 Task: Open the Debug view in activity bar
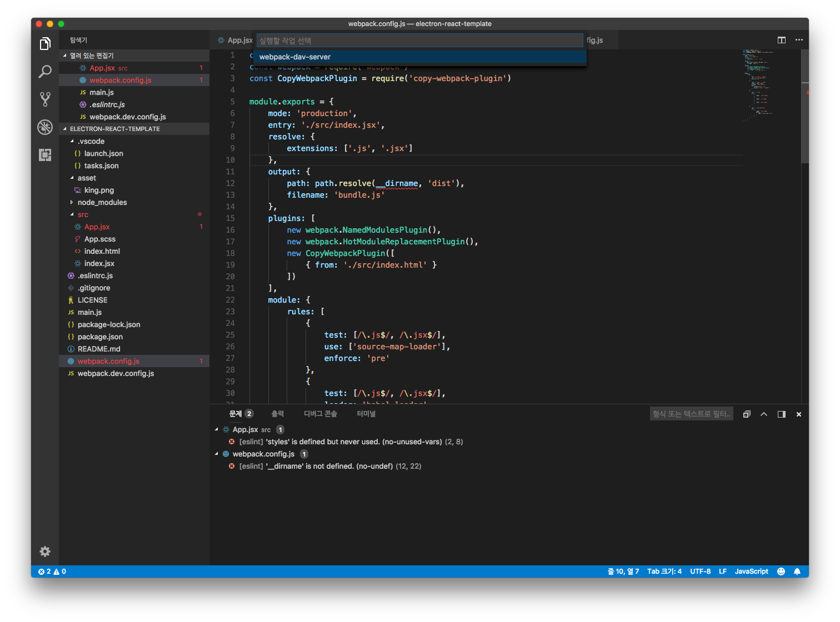45,127
